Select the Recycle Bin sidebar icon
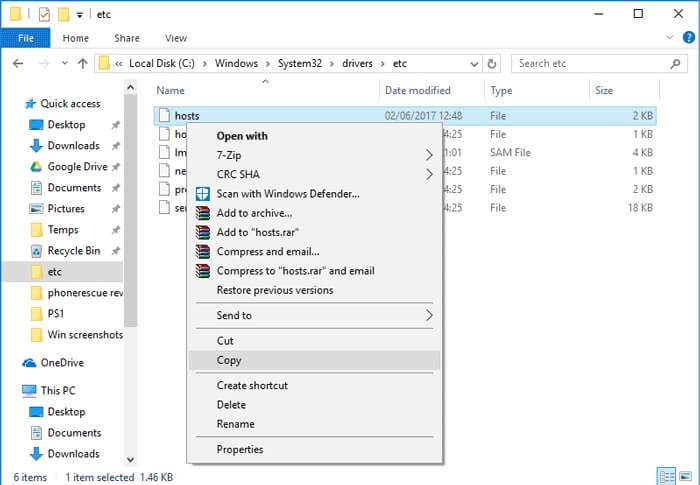700x485 pixels. (37, 251)
